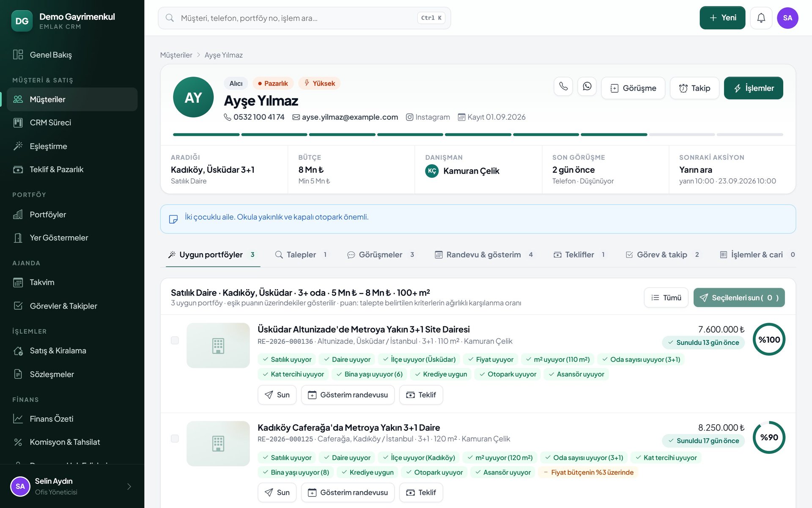Open the Tümü filter list
Image resolution: width=812 pixels, height=508 pixels.
click(x=666, y=298)
